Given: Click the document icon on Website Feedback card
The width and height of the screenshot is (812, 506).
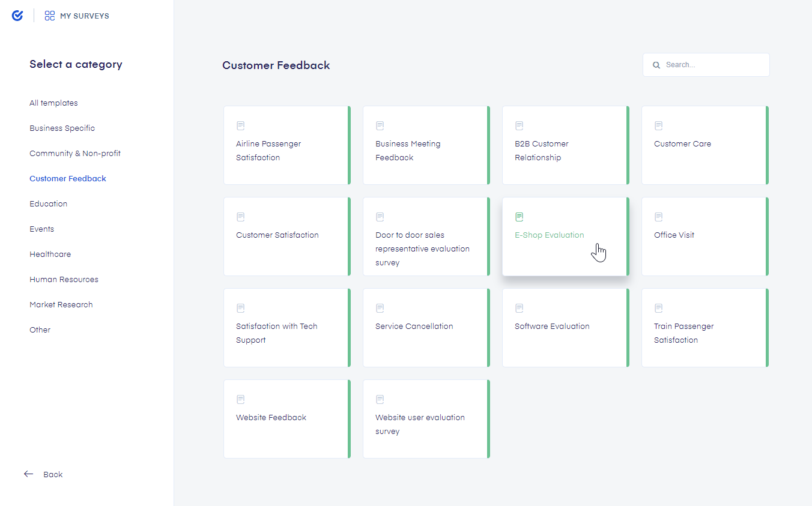Looking at the screenshot, I should 241,399.
